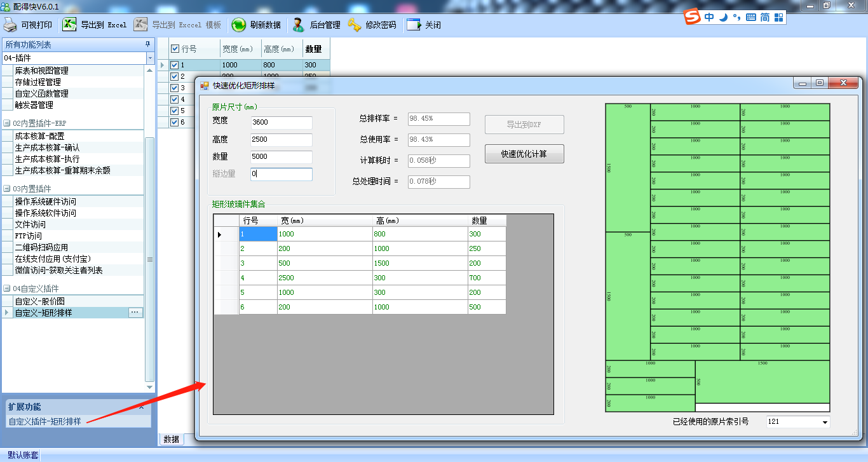Click the 中 Chinese mode indicator
Image resolution: width=868 pixels, height=462 pixels.
(x=709, y=17)
